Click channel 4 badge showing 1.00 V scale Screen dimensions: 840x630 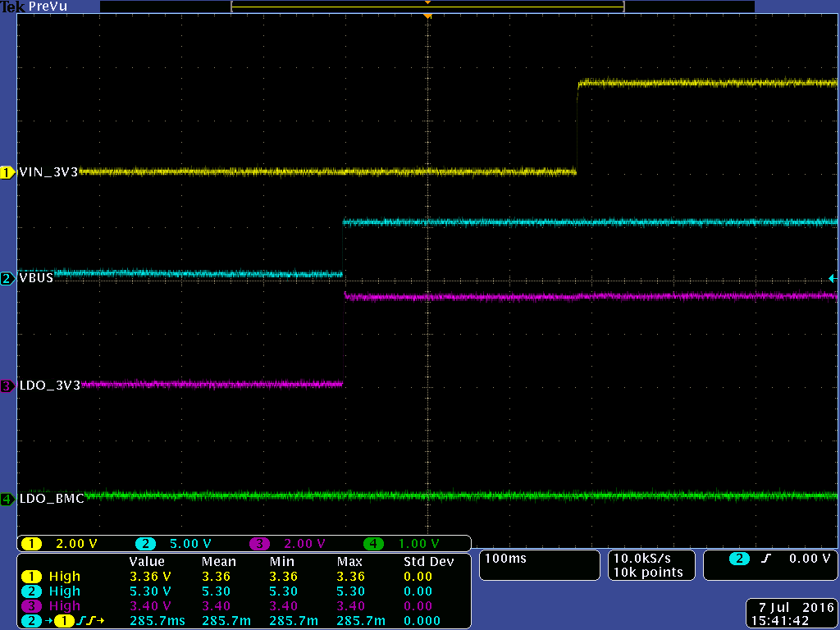tap(374, 544)
